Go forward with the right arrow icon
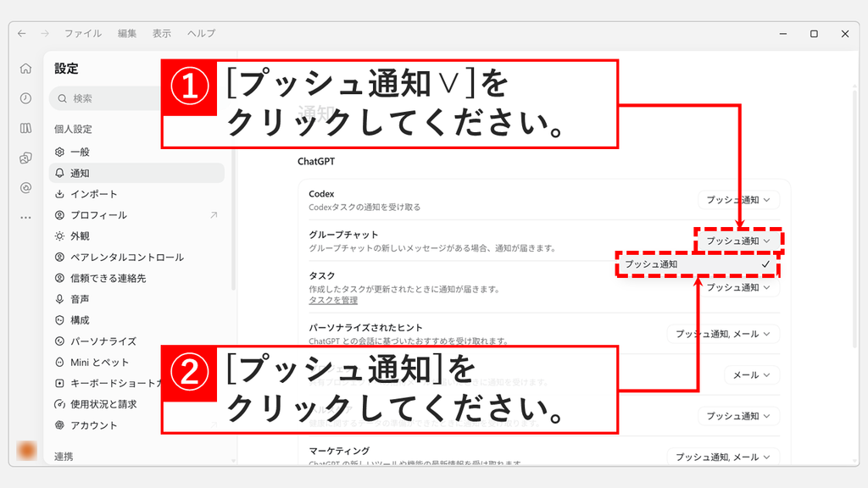Viewport: 868px width, 488px height. (x=45, y=33)
